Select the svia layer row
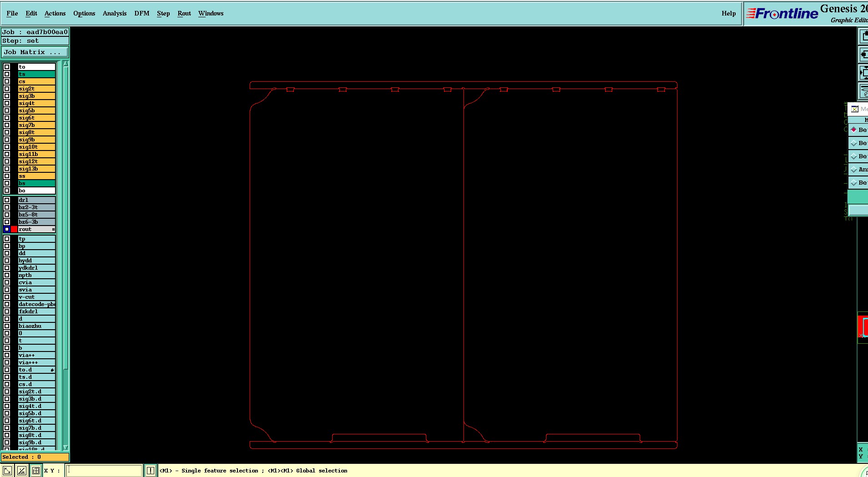868x477 pixels. click(36, 290)
